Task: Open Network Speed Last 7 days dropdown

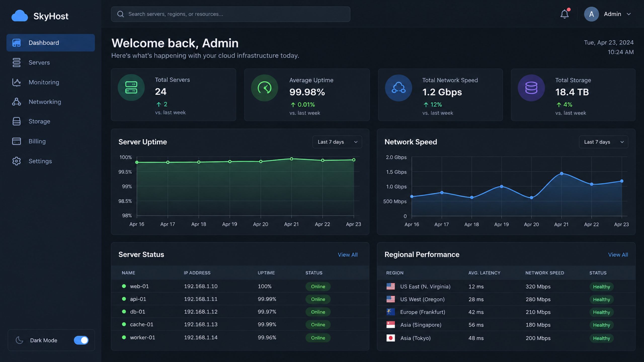Action: [x=603, y=142]
